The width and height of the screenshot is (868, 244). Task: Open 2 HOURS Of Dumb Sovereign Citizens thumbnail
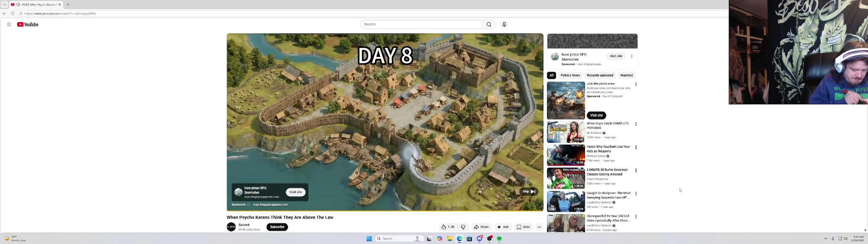566,178
